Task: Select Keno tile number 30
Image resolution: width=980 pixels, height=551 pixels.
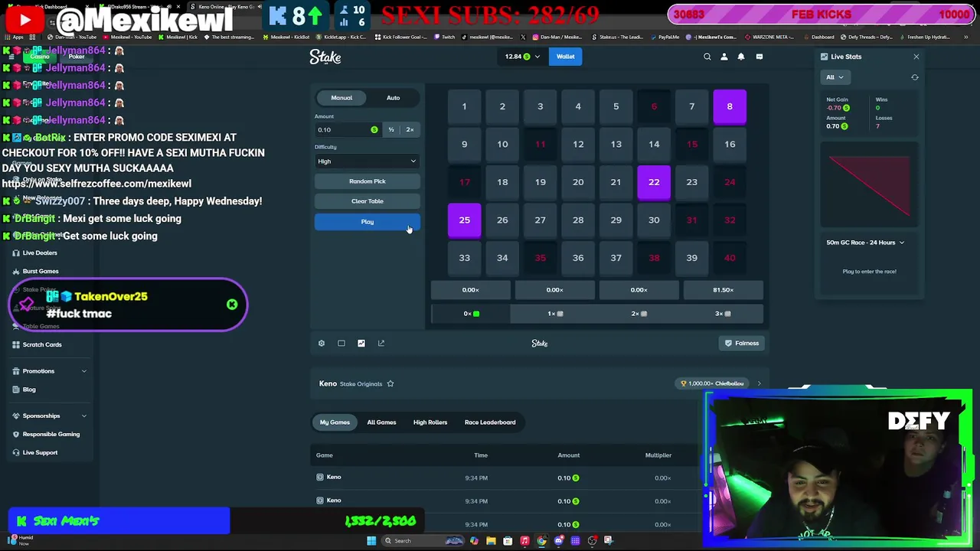Action: pyautogui.click(x=654, y=220)
